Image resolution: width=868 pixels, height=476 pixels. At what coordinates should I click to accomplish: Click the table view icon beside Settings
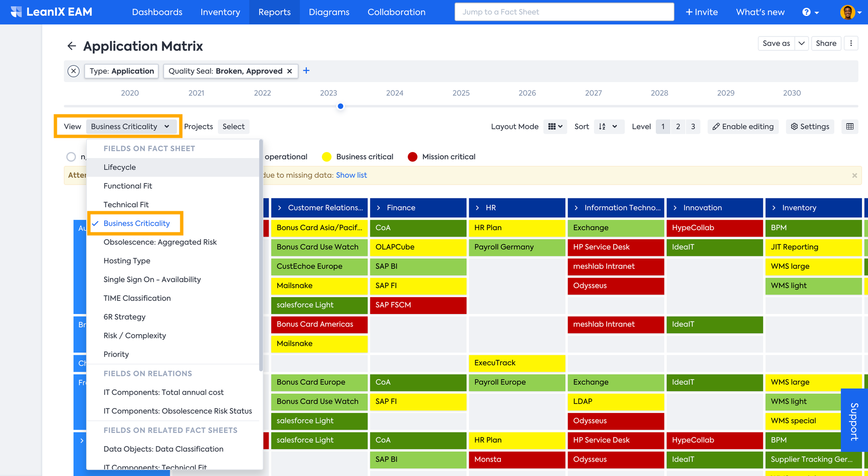tap(850, 126)
